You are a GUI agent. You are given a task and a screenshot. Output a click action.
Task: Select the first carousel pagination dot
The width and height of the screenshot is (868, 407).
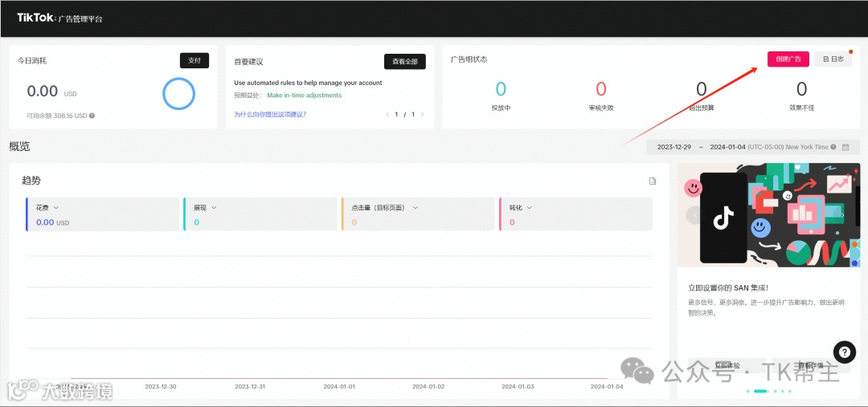tap(748, 391)
